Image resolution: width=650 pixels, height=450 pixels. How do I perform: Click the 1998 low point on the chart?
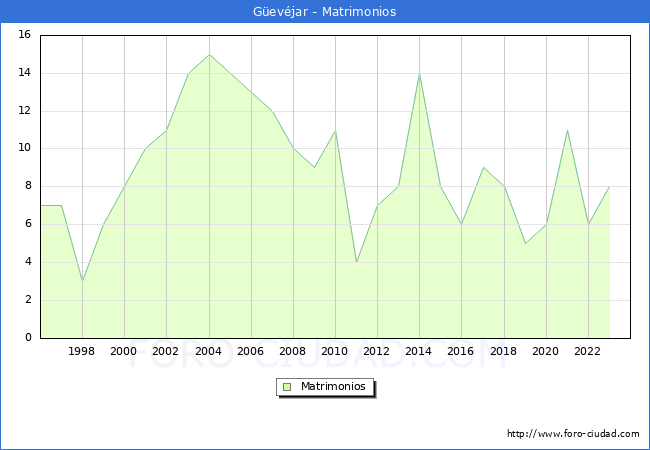82,281
